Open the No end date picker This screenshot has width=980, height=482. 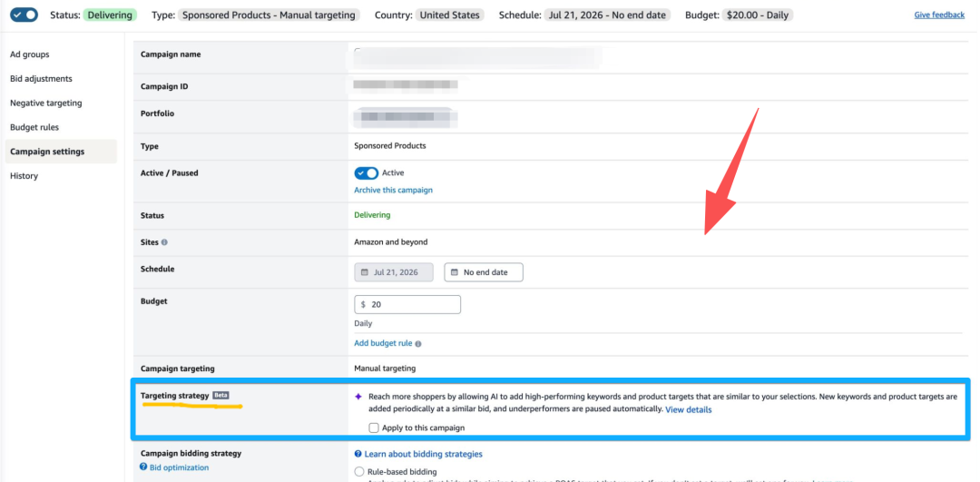[x=484, y=272]
